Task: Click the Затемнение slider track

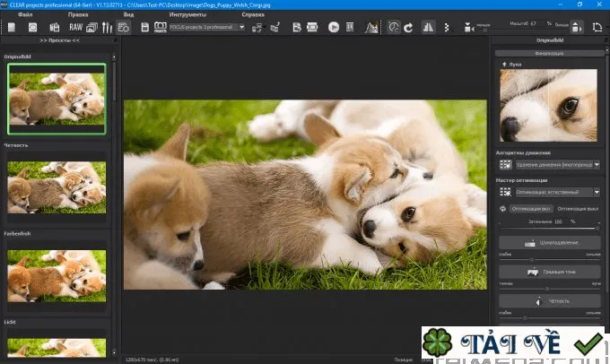Action: point(549,228)
